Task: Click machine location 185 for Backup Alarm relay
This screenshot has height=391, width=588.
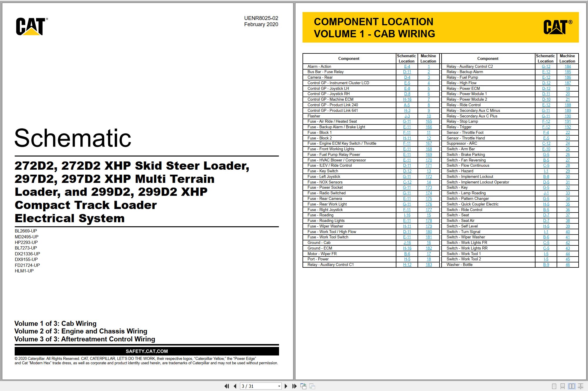Action: click(x=568, y=72)
